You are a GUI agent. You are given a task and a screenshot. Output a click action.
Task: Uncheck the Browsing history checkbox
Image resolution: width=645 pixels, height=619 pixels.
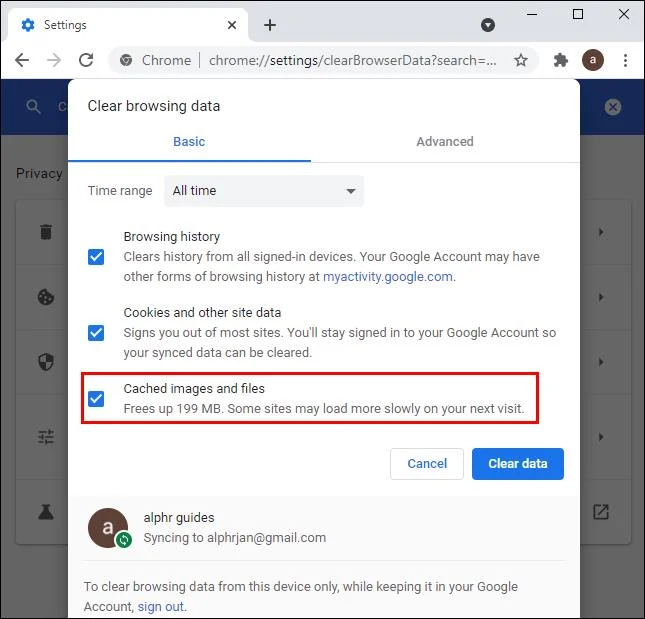pyautogui.click(x=96, y=257)
